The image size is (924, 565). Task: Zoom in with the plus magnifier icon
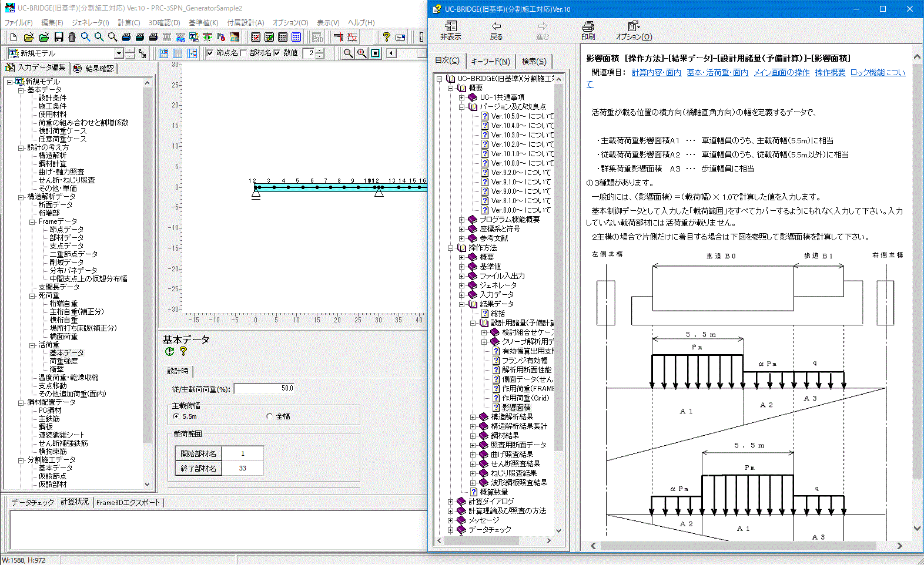[x=362, y=53]
